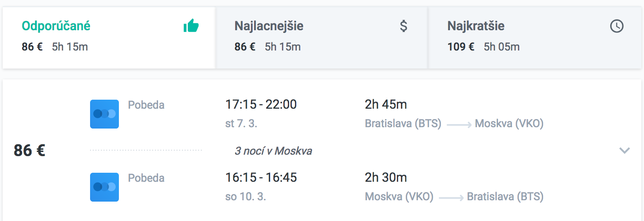
Task: Select the 17:15 - 22:00 outbound flight time
Action: pyautogui.click(x=261, y=105)
